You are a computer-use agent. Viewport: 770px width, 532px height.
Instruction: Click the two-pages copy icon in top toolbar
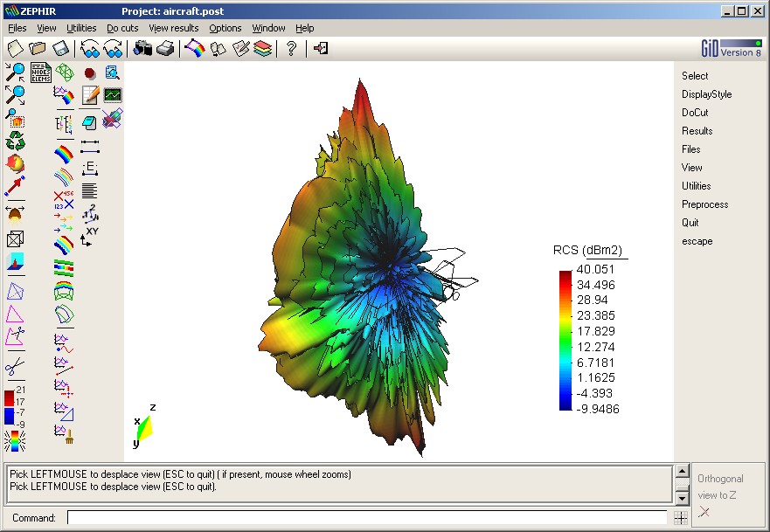pyautogui.click(x=218, y=48)
